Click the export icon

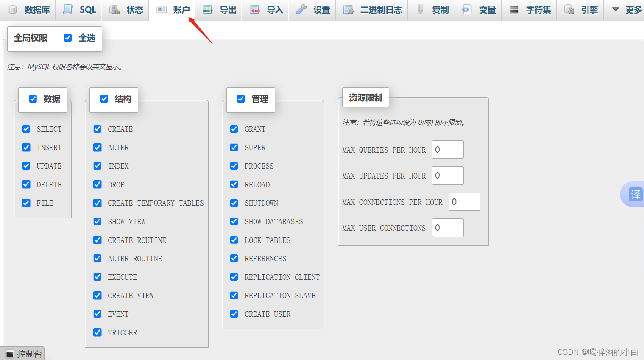pyautogui.click(x=208, y=9)
